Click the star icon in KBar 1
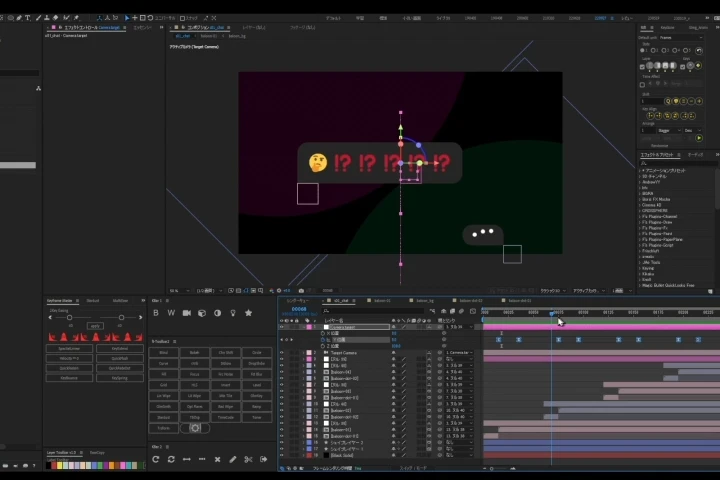Image resolution: width=720 pixels, height=480 pixels. click(248, 313)
